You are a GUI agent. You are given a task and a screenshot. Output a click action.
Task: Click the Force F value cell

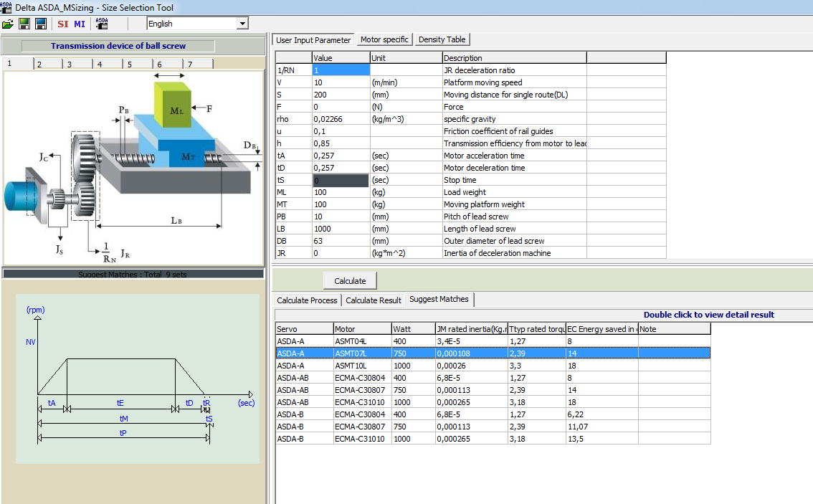[x=341, y=107]
